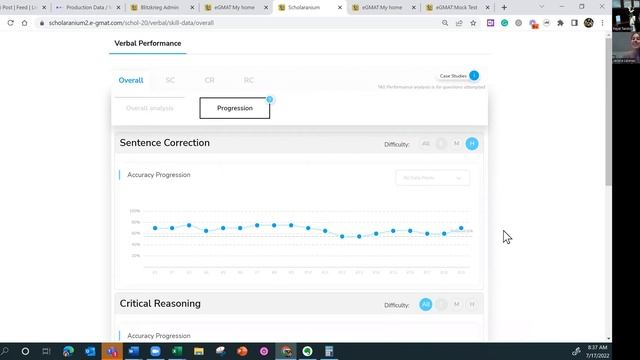The width and height of the screenshot is (640, 360).
Task: Open Zoom from taskbar
Action: pyautogui.click(x=156, y=351)
